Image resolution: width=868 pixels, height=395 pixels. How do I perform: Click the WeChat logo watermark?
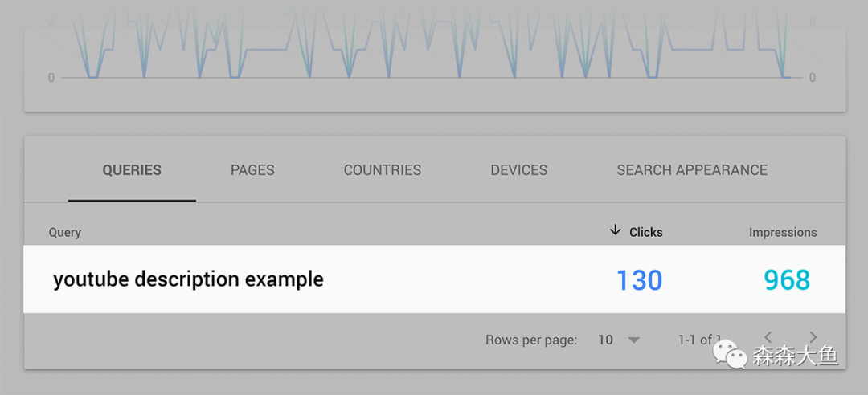(730, 355)
